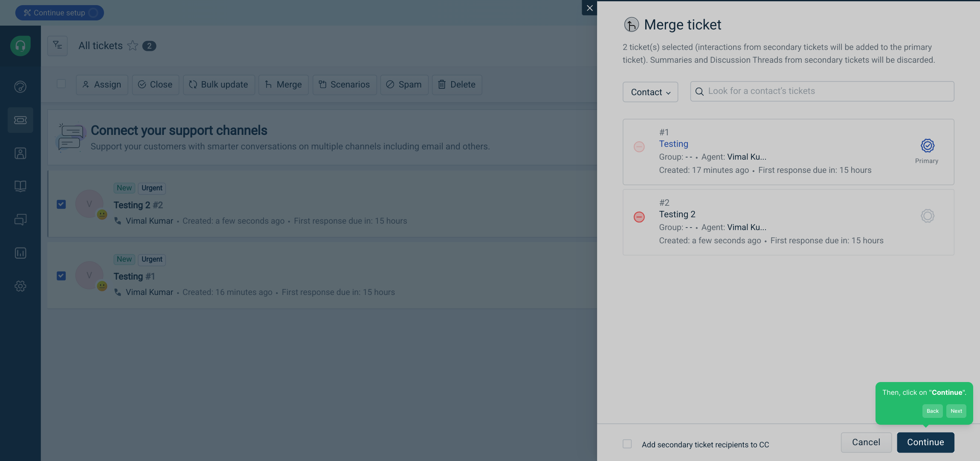Click agent Vimal Ku... in merge card #2
The width and height of the screenshot is (980, 461).
[746, 227]
